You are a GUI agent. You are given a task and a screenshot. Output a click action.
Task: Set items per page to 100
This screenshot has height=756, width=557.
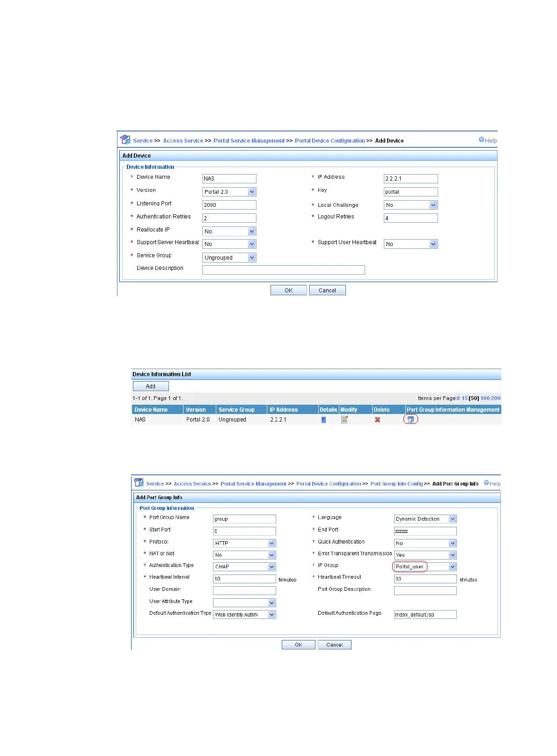pyautogui.click(x=484, y=398)
